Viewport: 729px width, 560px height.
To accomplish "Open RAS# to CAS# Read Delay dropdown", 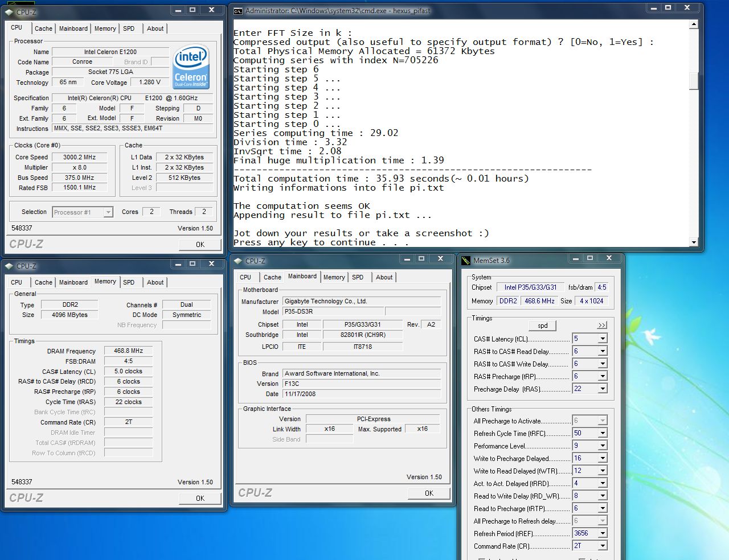I will click(602, 351).
